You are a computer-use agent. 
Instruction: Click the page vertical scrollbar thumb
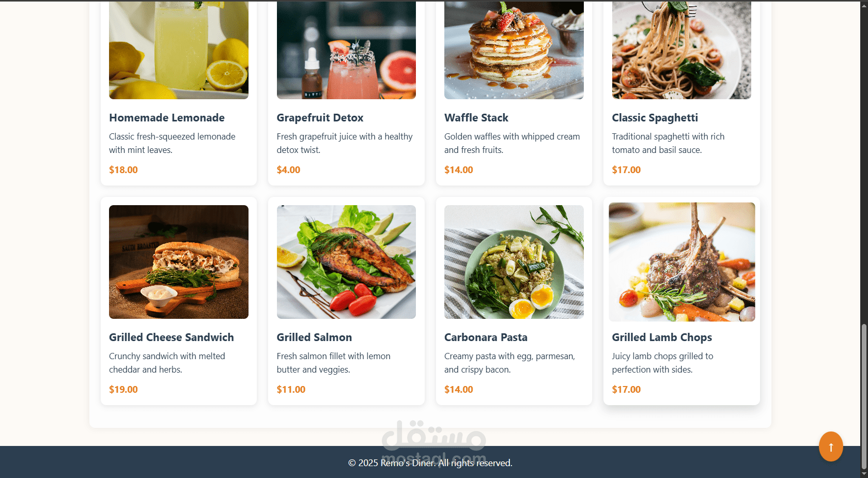[864, 396]
